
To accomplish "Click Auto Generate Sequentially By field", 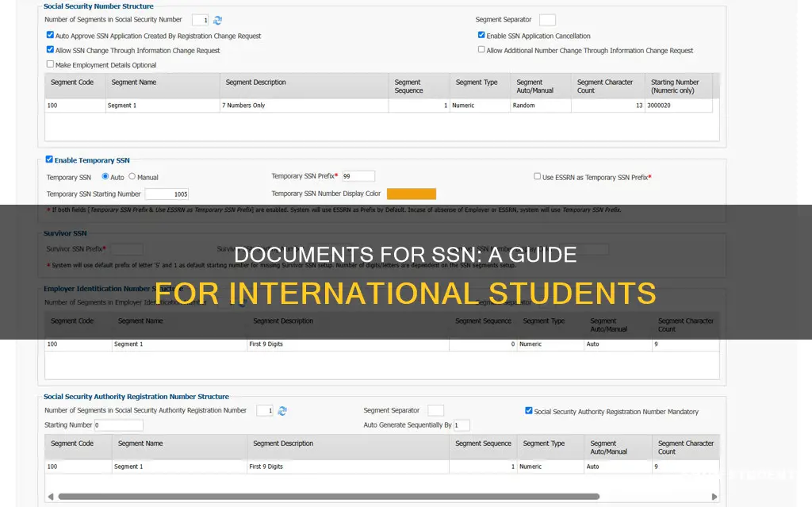I will tap(462, 425).
